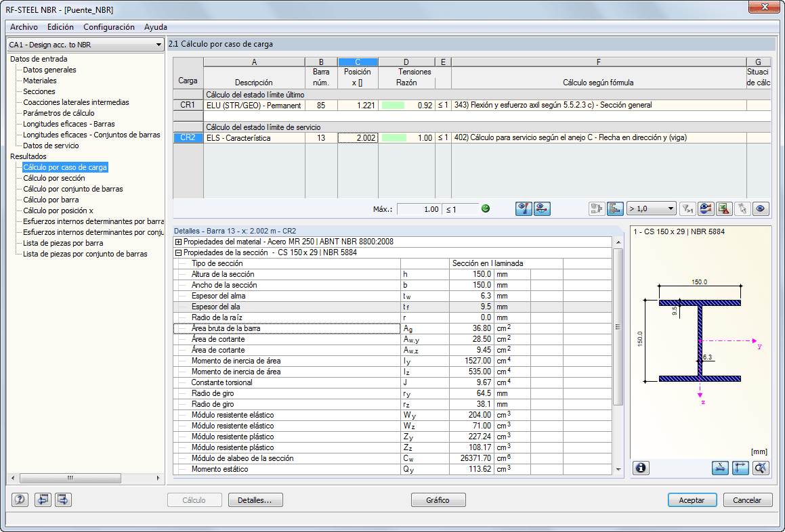Click the filter greater than 1 icon
The width and height of the screenshot is (785, 532).
[688, 208]
